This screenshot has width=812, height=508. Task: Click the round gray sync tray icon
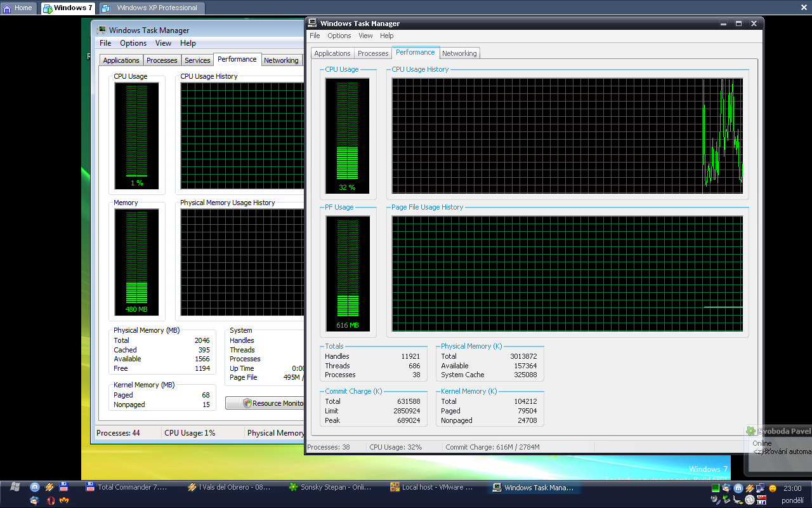click(750, 500)
